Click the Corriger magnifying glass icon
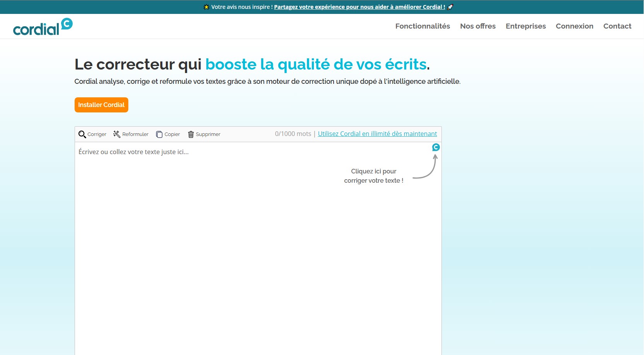Image resolution: width=644 pixels, height=355 pixels. tap(82, 134)
